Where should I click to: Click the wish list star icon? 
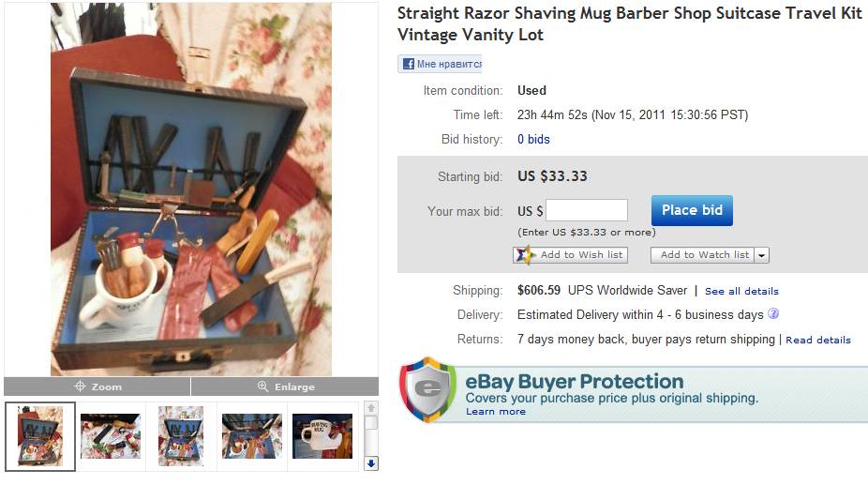(x=524, y=255)
